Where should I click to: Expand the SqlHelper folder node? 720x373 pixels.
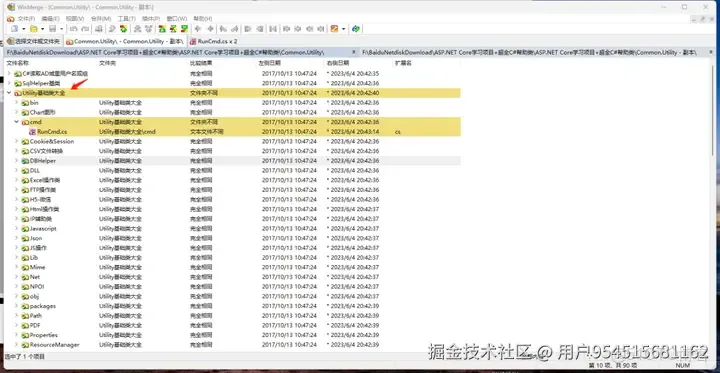click(x=9, y=83)
